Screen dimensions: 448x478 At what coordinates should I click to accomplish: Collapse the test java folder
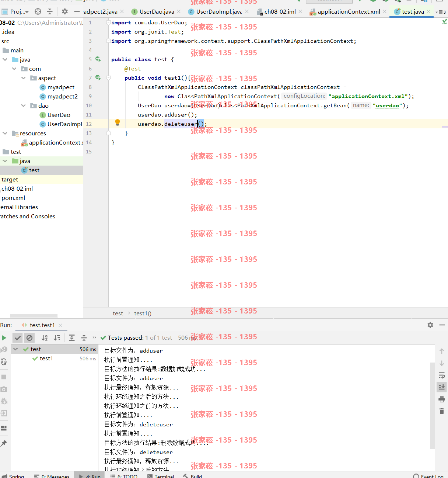click(5, 161)
